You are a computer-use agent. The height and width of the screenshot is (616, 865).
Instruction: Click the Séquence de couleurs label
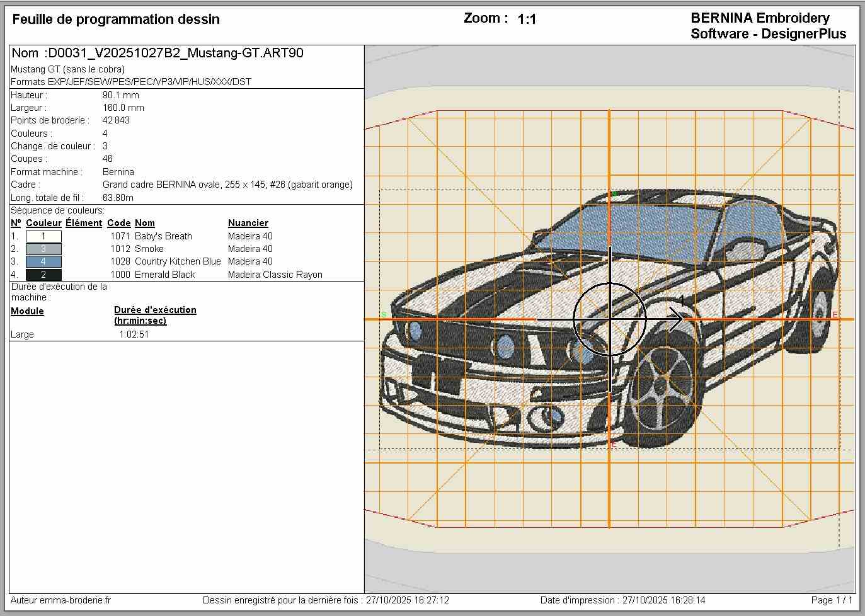[57, 210]
